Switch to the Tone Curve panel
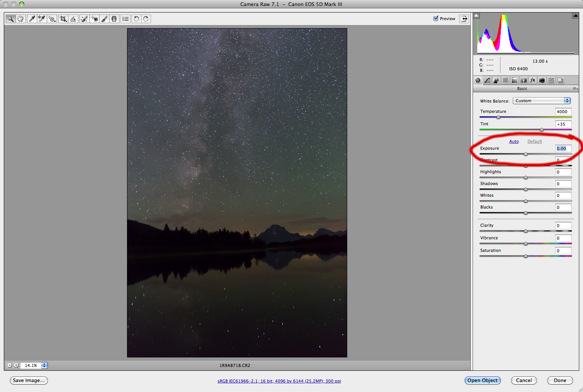Viewport: 583px width, 392px height. coord(487,80)
